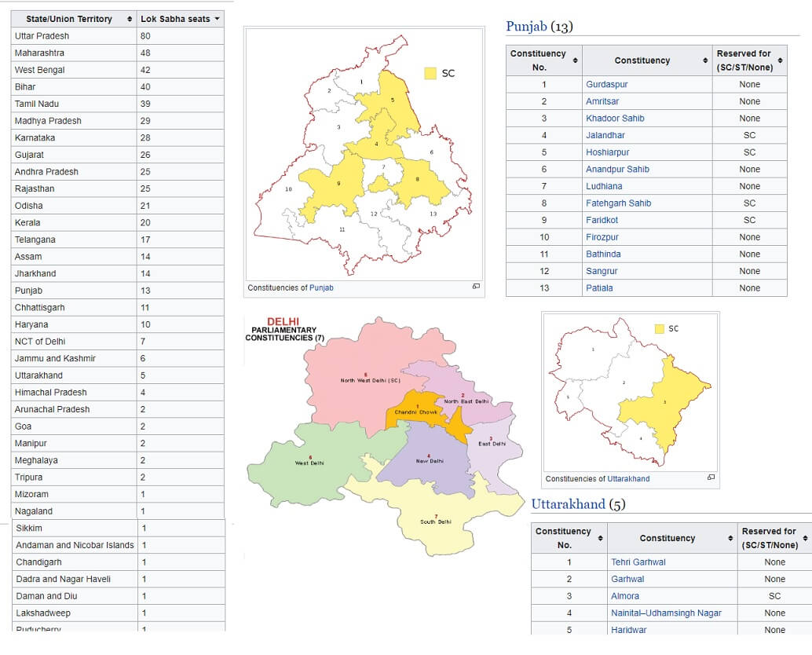Click the Lok Sabha seats sort arrow
The image size is (812, 655).
click(217, 18)
